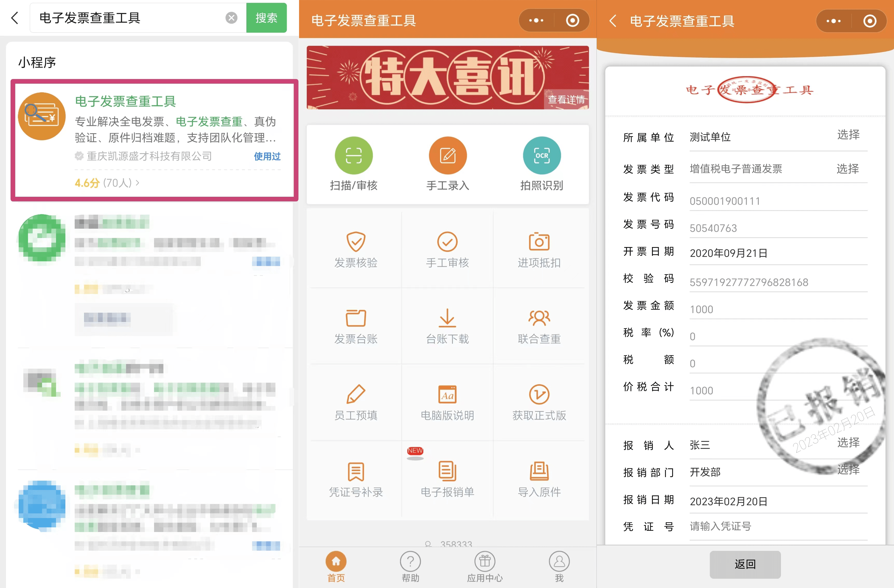Image resolution: width=894 pixels, height=588 pixels.
Task: Open 联合查重 joint duplicate check
Action: (x=539, y=326)
